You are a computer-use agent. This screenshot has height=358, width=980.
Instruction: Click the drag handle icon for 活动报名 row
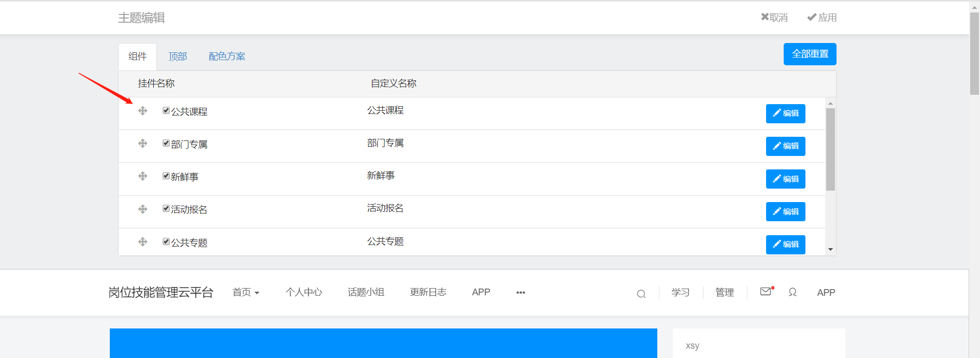click(143, 209)
